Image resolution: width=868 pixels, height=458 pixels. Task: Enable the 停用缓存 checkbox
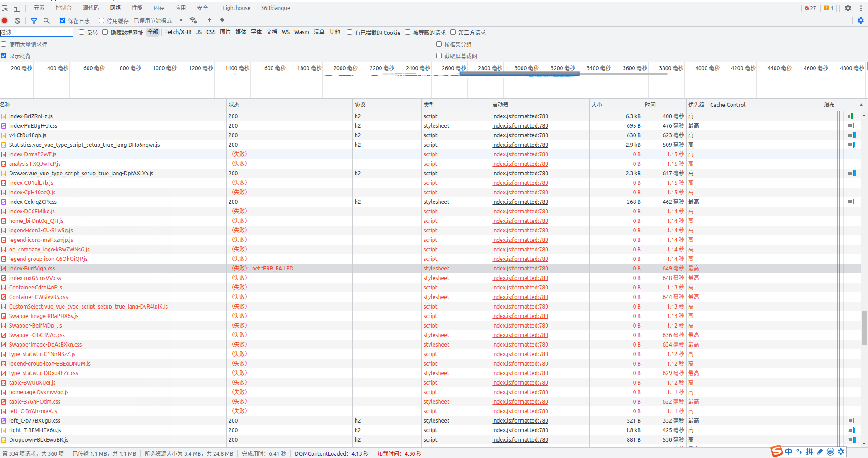click(x=102, y=20)
